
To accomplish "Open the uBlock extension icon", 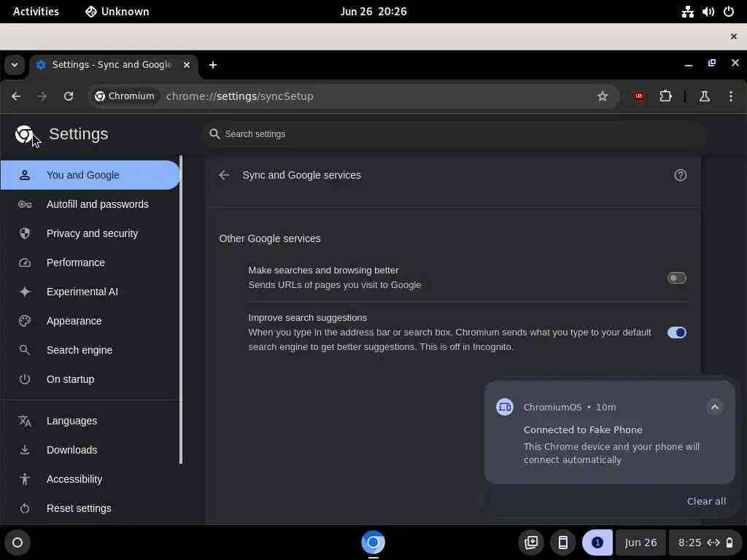I will [639, 96].
